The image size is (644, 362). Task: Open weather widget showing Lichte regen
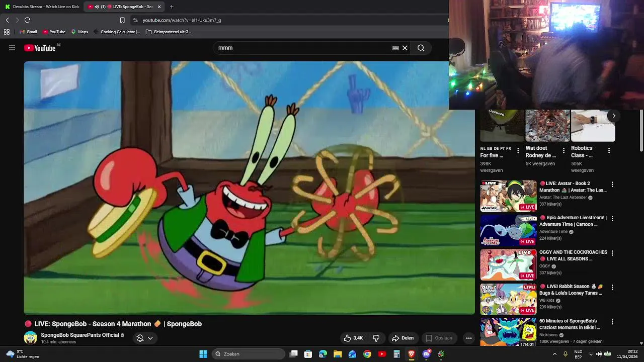pos(23,354)
